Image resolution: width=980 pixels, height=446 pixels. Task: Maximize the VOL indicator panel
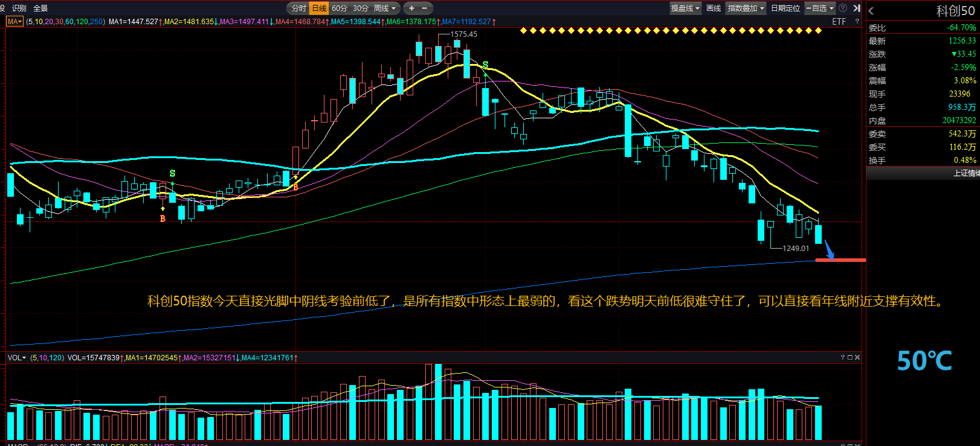point(850,357)
